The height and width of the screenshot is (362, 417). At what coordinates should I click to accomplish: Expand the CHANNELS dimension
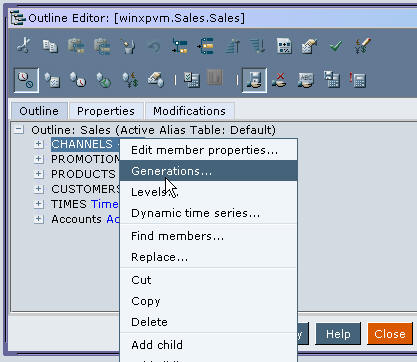coord(39,144)
